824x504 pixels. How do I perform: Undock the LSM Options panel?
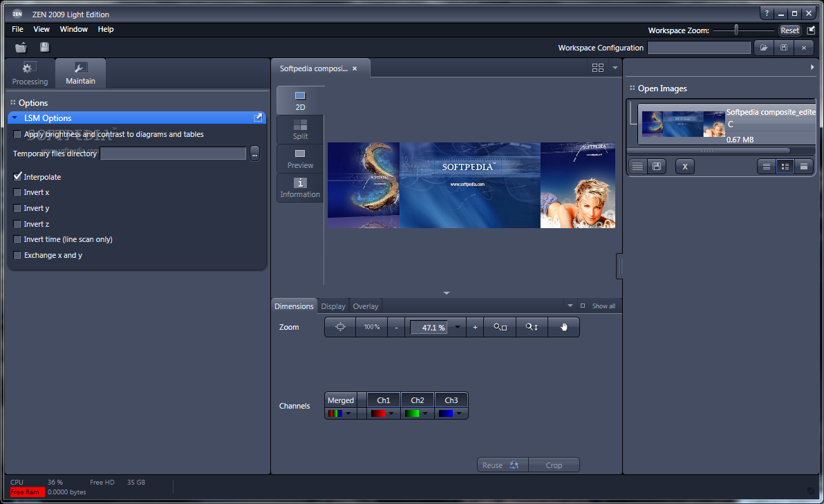click(x=257, y=118)
